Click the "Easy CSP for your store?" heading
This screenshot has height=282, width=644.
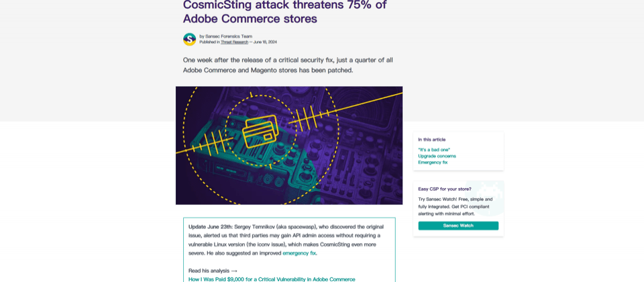[x=444, y=189]
